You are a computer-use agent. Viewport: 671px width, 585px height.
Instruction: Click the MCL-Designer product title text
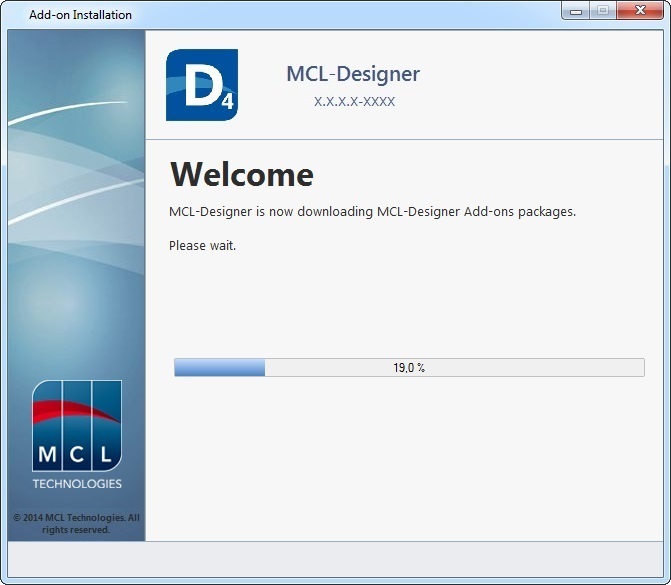tap(353, 74)
